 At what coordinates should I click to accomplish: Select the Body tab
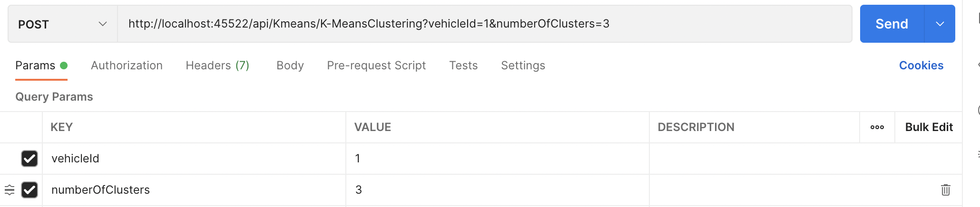coord(290,66)
